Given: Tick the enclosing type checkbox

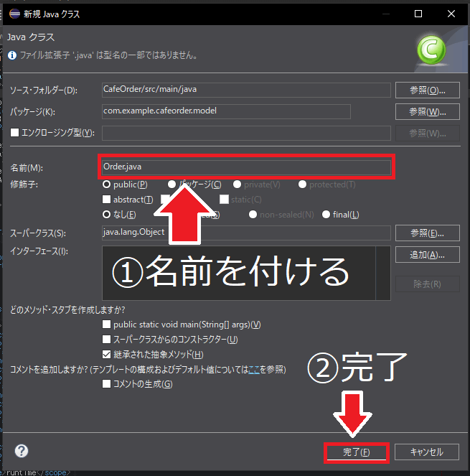Looking at the screenshot, I should coord(15,133).
